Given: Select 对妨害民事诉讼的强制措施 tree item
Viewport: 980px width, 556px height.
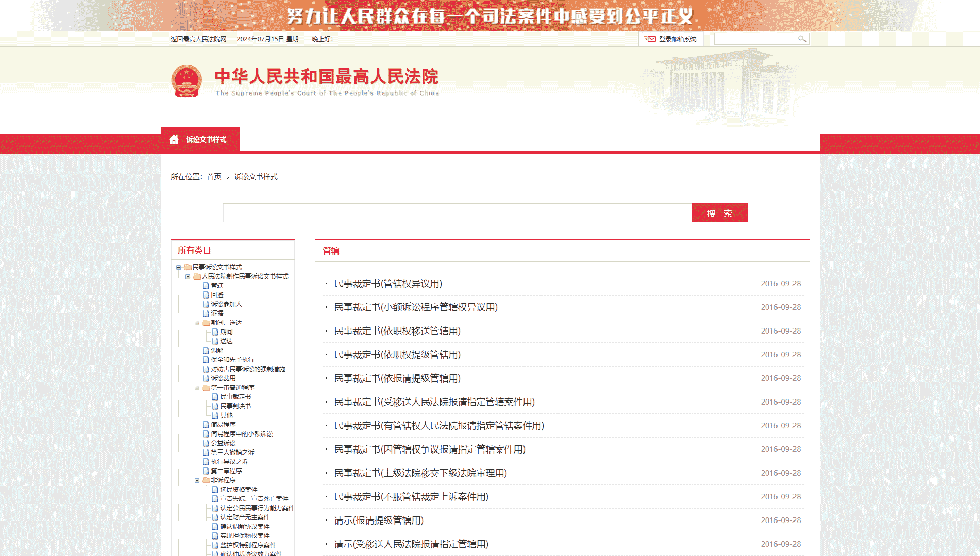Looking at the screenshot, I should tap(248, 369).
